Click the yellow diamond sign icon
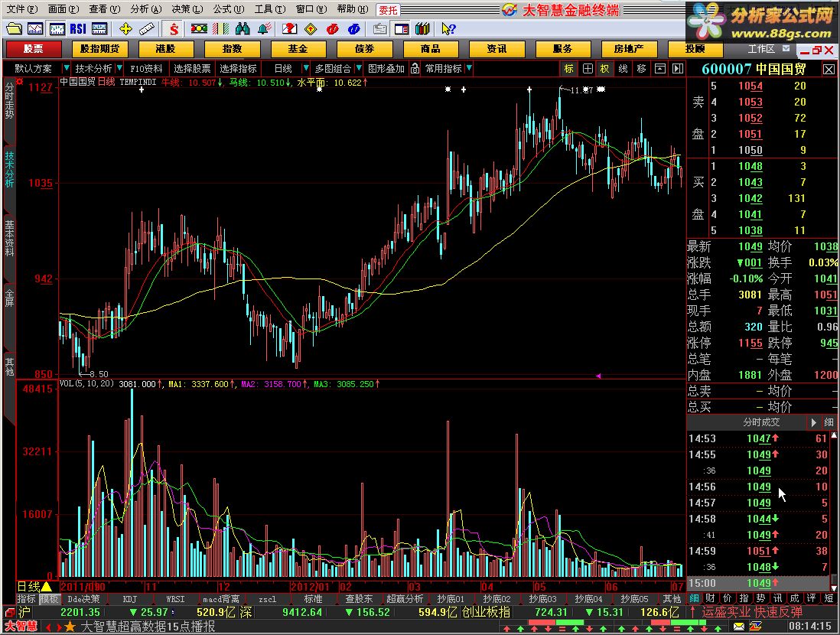 point(311,29)
